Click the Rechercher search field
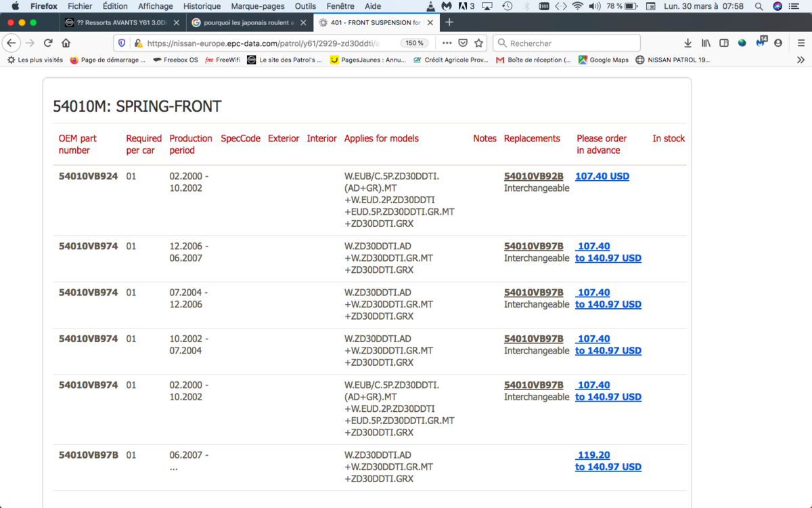This screenshot has height=508, width=812. pyautogui.click(x=566, y=43)
